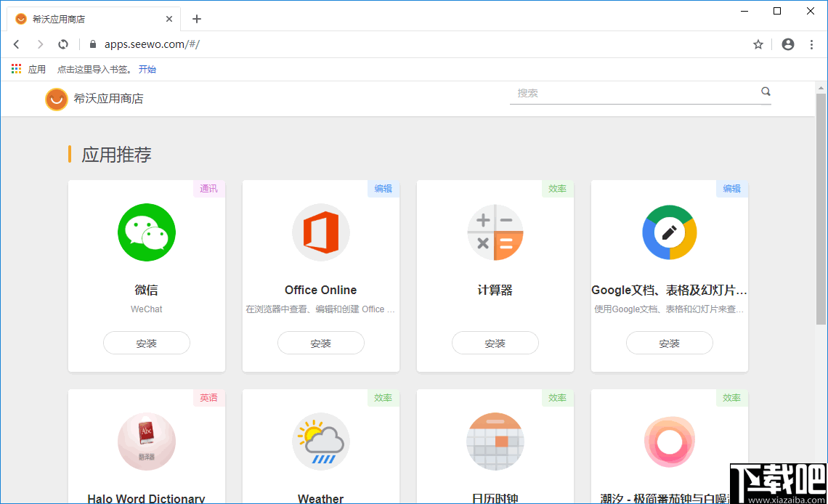Click the apps.seewo.com address bar
Viewport: 828px width, 504px height.
pyautogui.click(x=152, y=44)
